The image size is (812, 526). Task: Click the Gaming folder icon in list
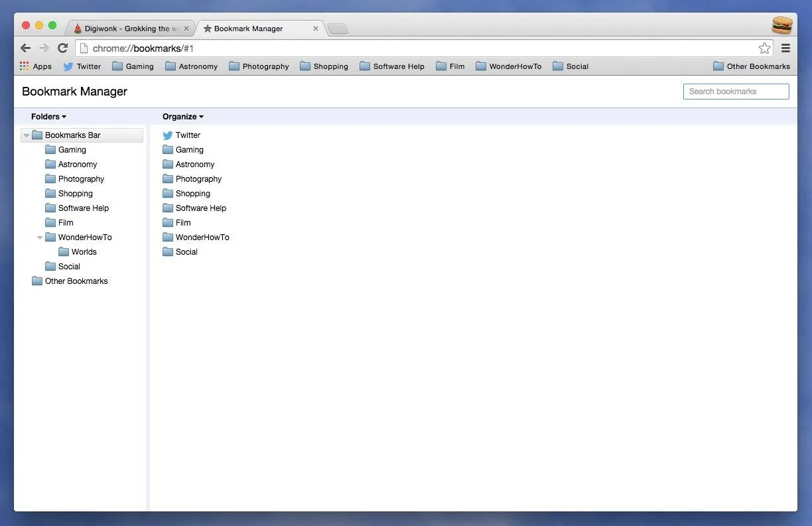(168, 150)
